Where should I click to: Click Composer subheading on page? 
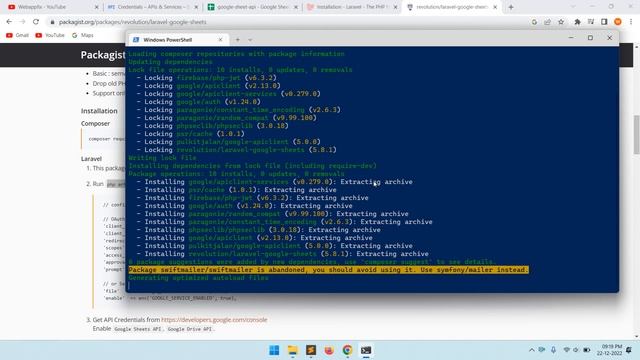[x=95, y=123]
